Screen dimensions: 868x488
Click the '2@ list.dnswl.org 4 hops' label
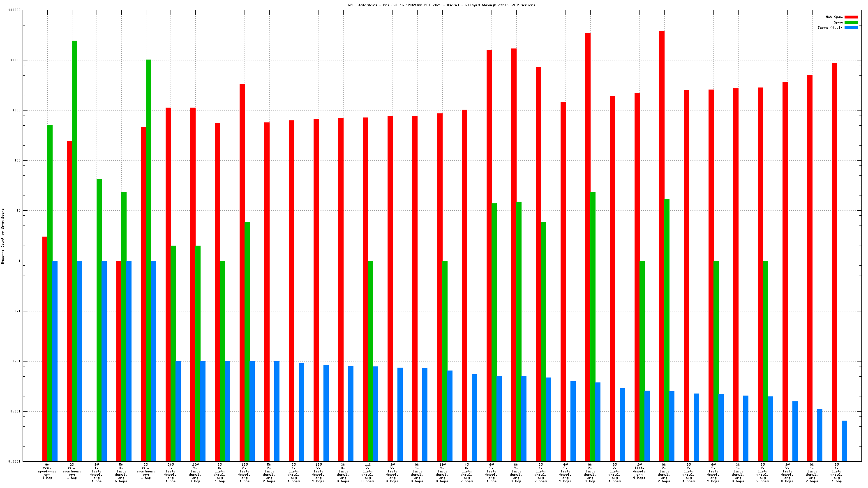(639, 471)
